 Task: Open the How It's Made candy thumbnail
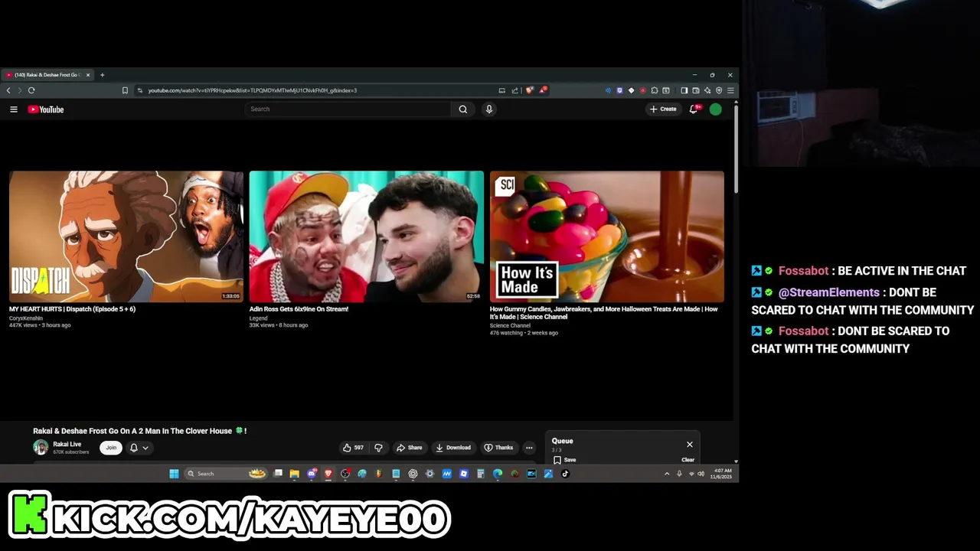(x=606, y=236)
